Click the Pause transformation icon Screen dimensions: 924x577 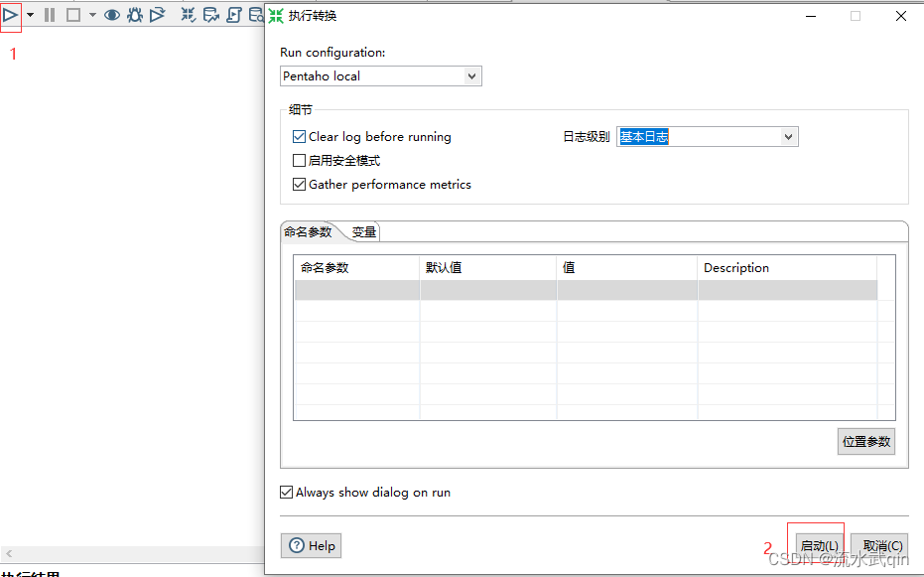[x=50, y=15]
